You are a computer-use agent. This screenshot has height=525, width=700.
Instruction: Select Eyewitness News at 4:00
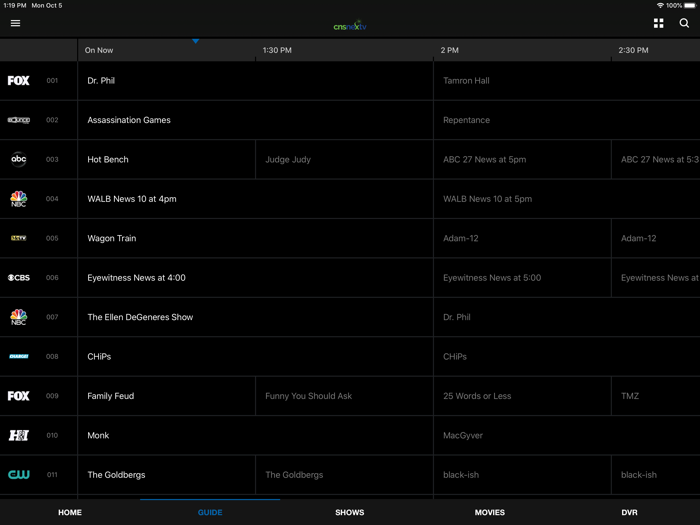tap(255, 278)
